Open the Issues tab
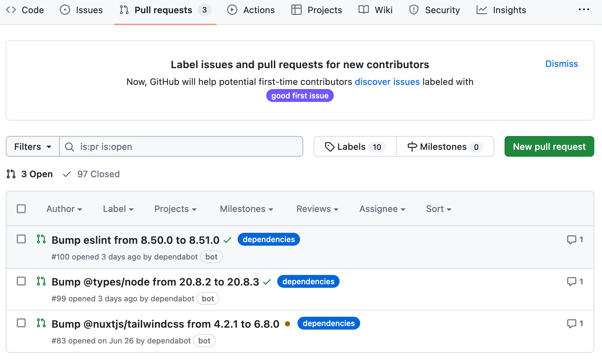The height and width of the screenshot is (364, 602). 81,10
